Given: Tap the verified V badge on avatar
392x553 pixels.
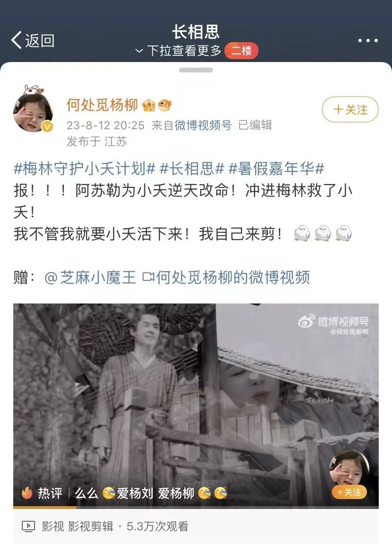Looking at the screenshot, I should (x=47, y=126).
